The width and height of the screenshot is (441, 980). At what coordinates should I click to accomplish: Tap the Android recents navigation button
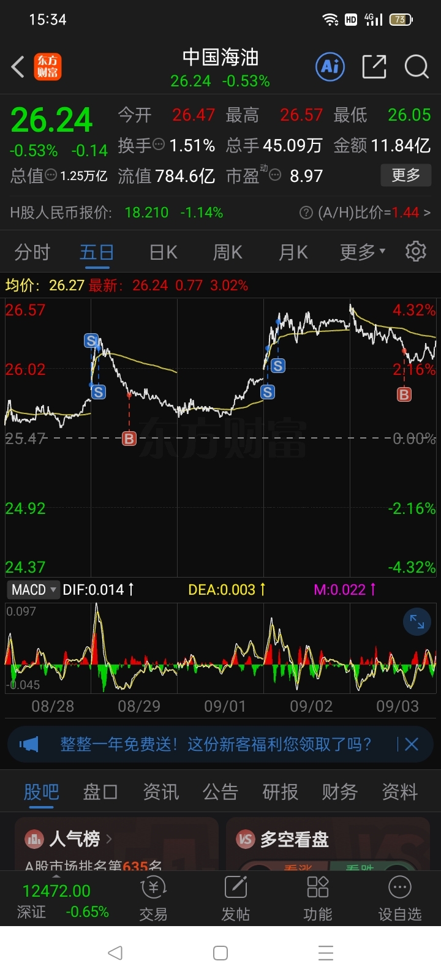pos(326,952)
